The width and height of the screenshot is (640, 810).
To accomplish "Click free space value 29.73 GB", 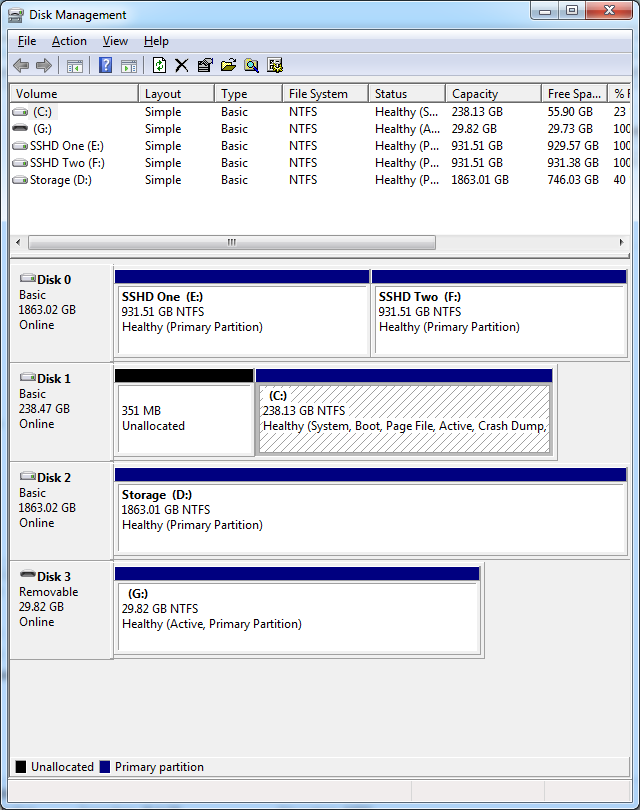I will point(570,129).
